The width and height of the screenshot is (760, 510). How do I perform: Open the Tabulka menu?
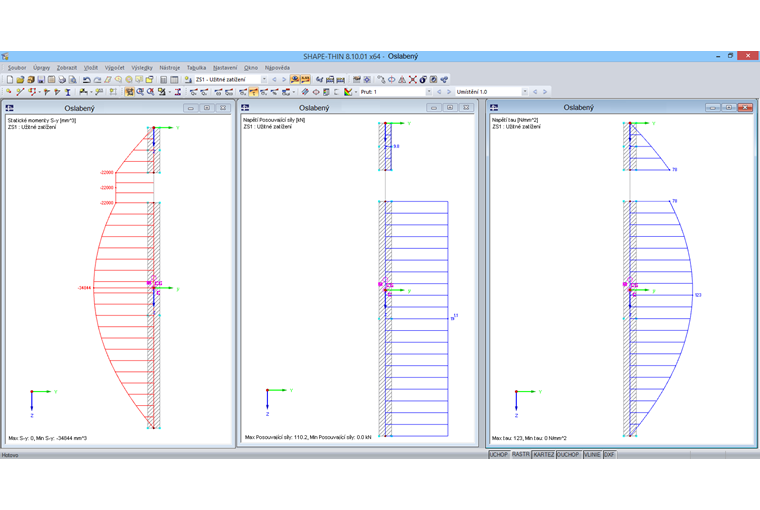tap(196, 68)
